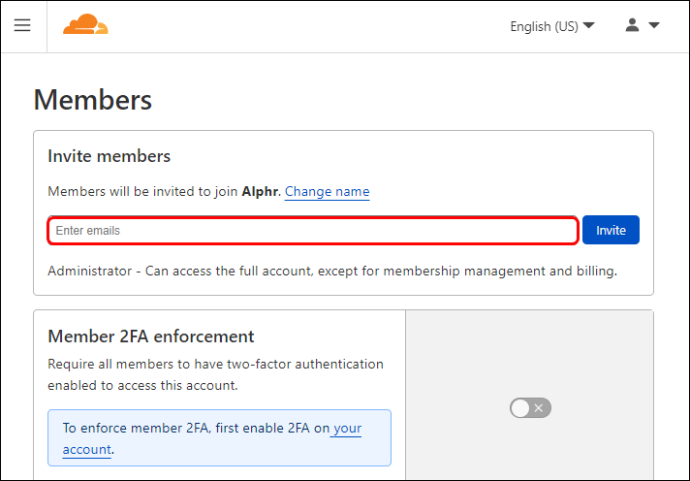Click the Member 2FA enforcement heading

click(x=151, y=337)
